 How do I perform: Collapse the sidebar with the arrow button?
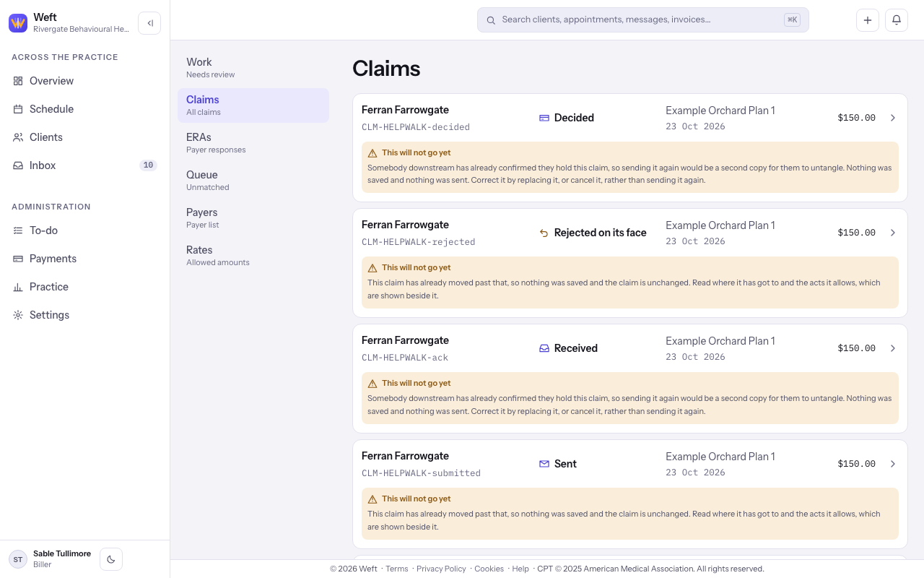click(149, 23)
